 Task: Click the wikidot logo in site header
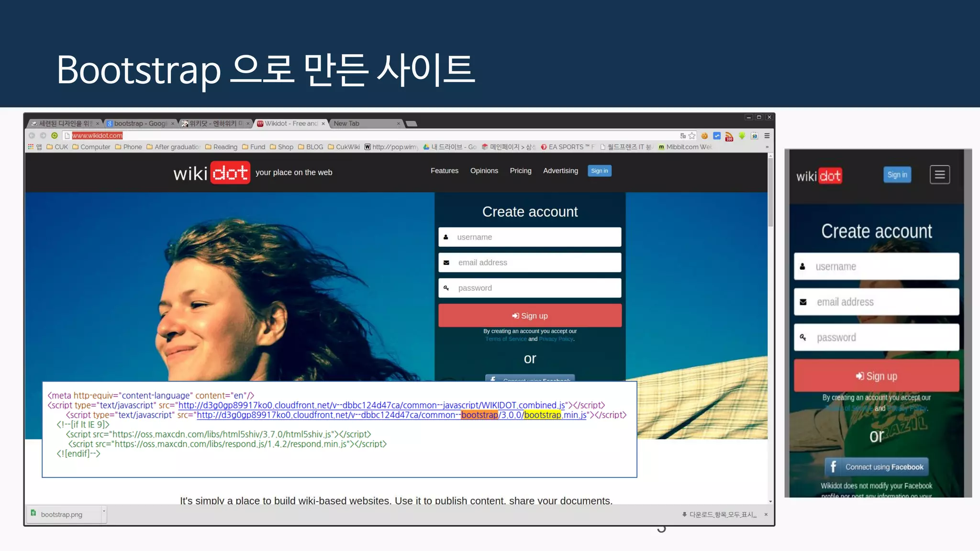pos(212,173)
